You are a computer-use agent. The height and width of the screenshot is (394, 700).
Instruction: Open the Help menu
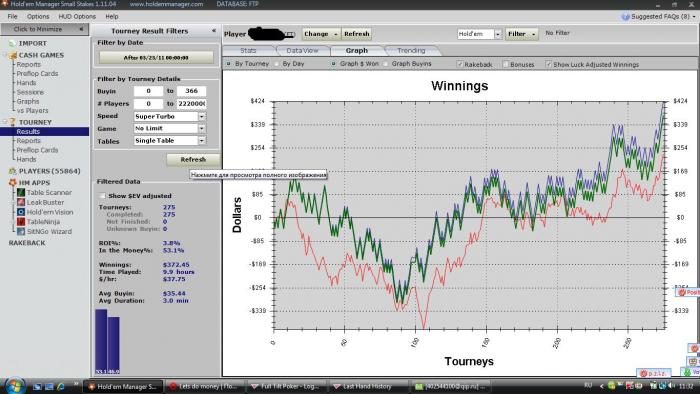pyautogui.click(x=112, y=17)
